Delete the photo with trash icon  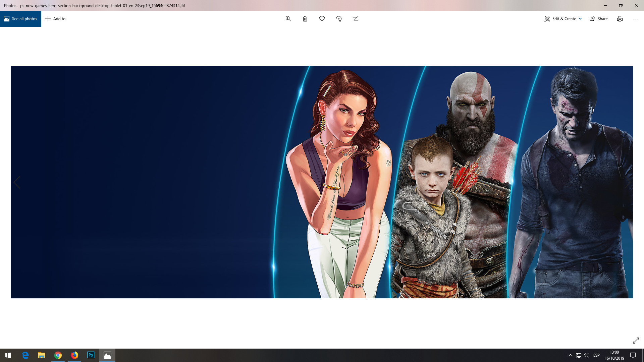[305, 19]
